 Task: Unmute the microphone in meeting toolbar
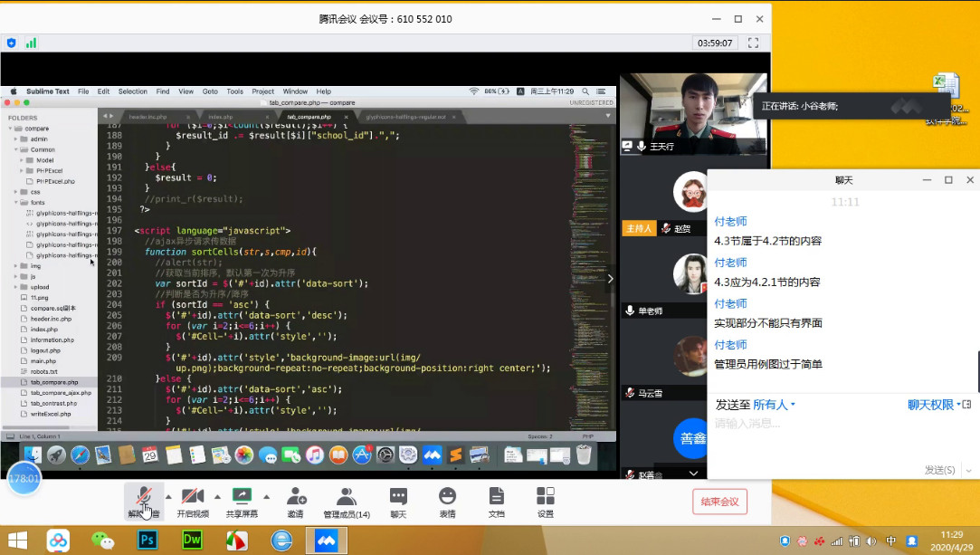143,497
